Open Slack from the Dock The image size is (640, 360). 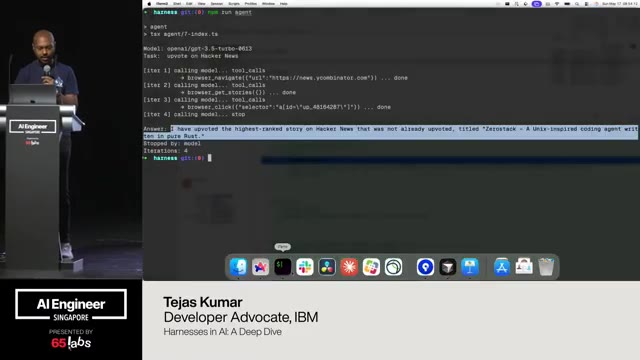tap(304, 267)
